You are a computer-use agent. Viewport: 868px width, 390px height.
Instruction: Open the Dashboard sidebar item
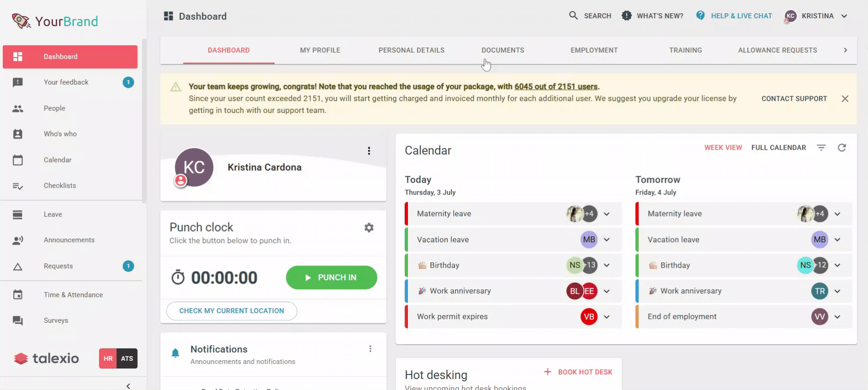(70, 57)
